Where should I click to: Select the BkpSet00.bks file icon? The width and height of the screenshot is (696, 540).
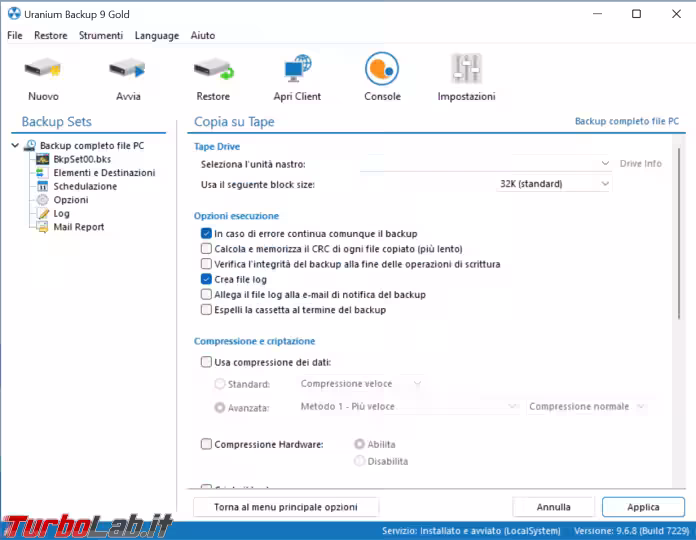43,159
